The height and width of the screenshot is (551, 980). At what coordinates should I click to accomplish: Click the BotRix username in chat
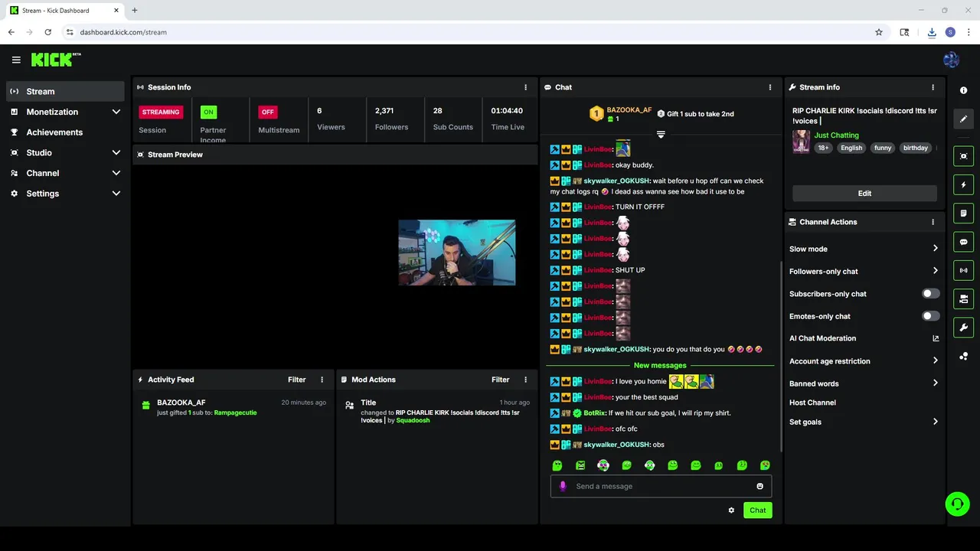pyautogui.click(x=594, y=413)
